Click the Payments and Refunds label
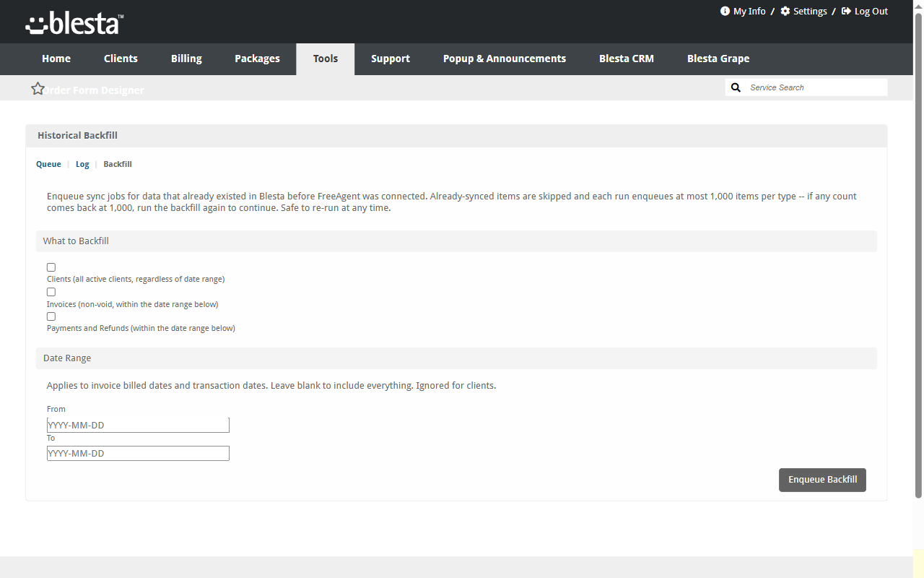 [141, 328]
